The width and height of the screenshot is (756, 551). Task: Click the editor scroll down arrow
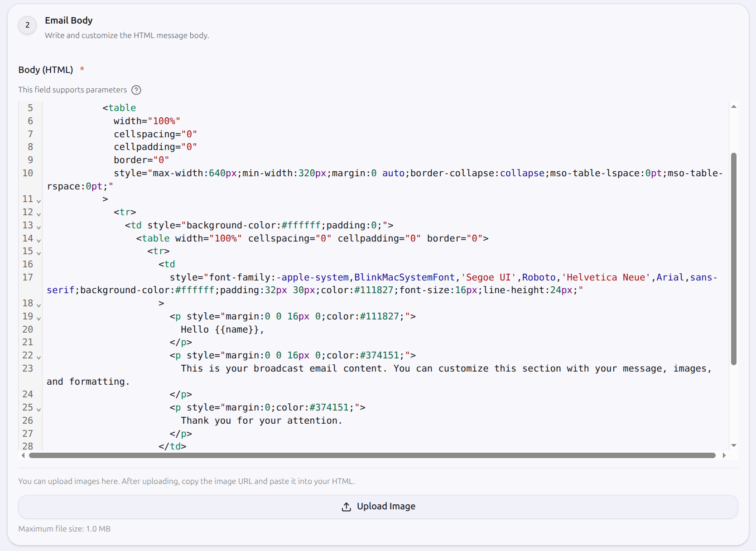click(x=734, y=445)
